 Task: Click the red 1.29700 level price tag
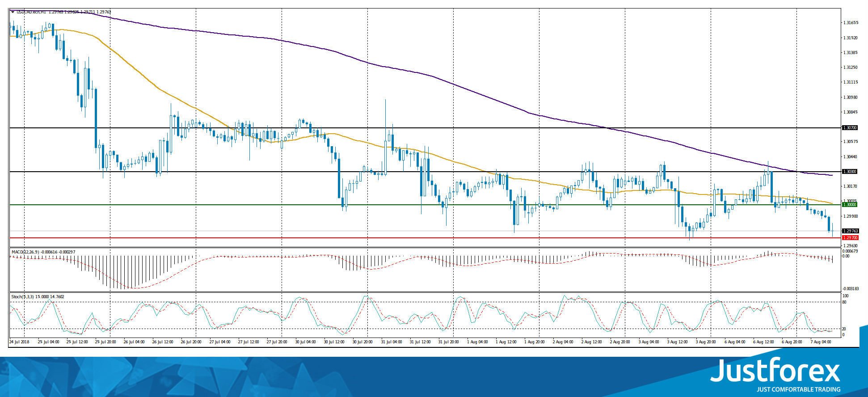[x=850, y=238]
